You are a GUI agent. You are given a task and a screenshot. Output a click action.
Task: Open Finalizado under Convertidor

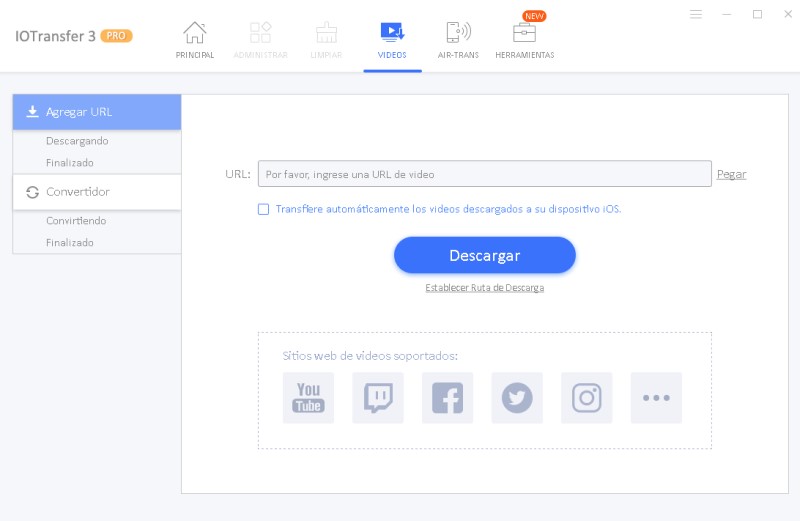point(70,242)
